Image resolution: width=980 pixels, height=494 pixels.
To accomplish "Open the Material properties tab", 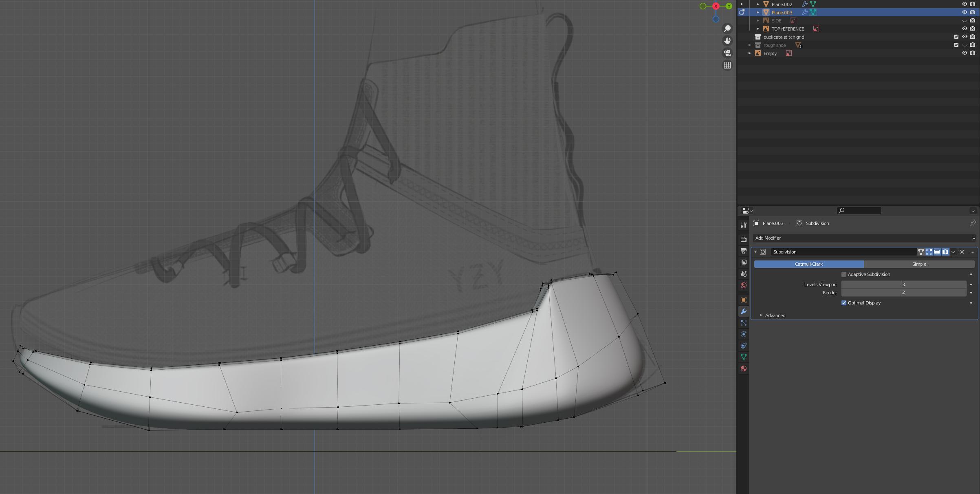I will pos(743,368).
